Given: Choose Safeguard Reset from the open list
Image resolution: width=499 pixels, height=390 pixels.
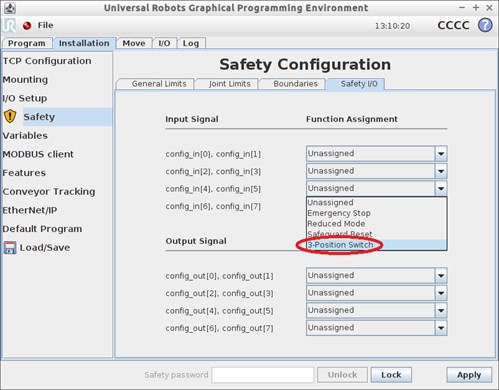Looking at the screenshot, I should pos(376,234).
